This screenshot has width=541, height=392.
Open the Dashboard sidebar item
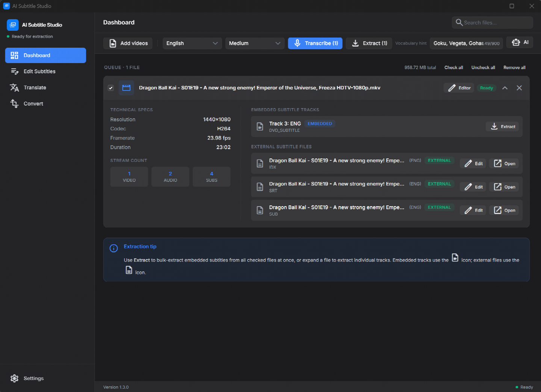(45, 55)
